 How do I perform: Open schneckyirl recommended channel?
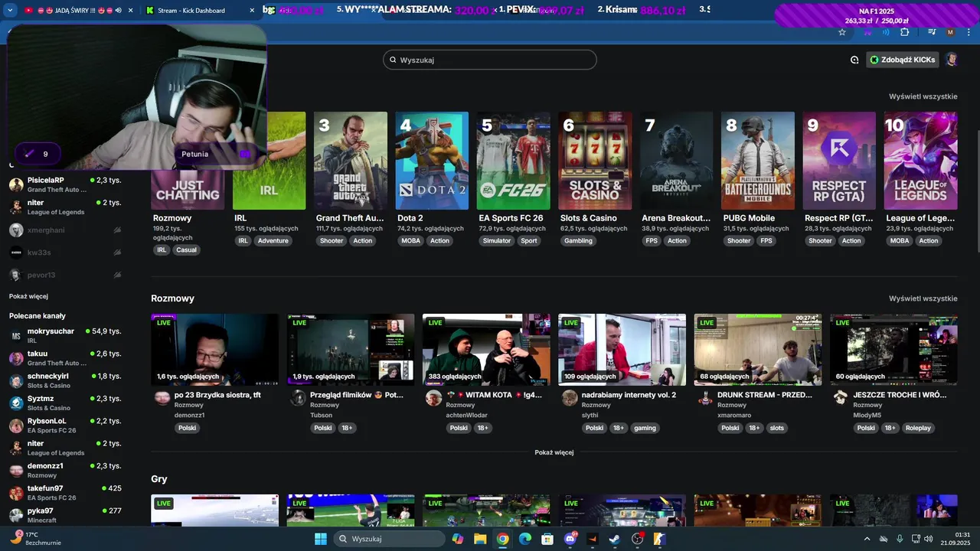[x=65, y=380]
